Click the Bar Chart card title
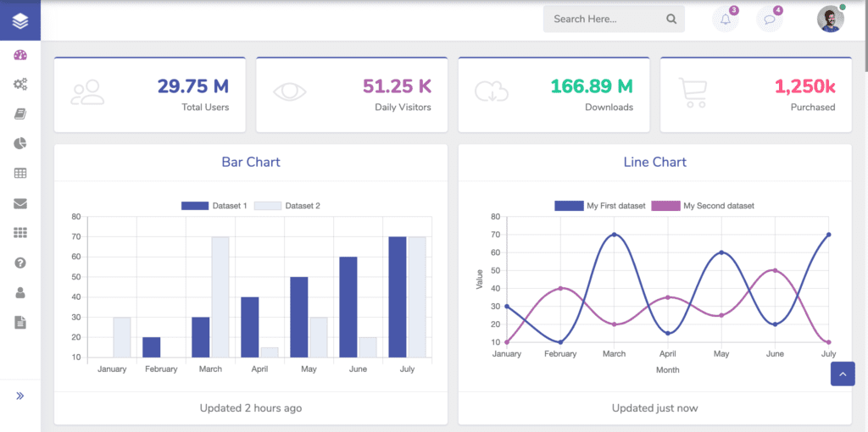The width and height of the screenshot is (868, 432). point(251,162)
